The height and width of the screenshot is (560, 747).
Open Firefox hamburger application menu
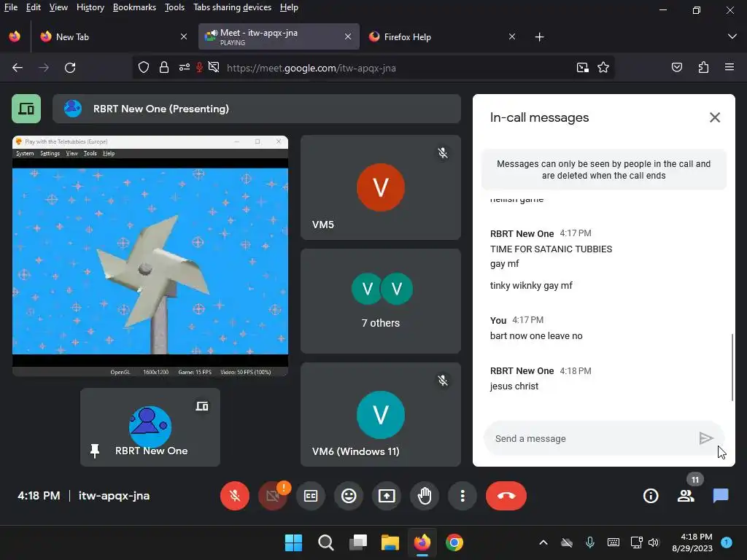click(x=729, y=68)
